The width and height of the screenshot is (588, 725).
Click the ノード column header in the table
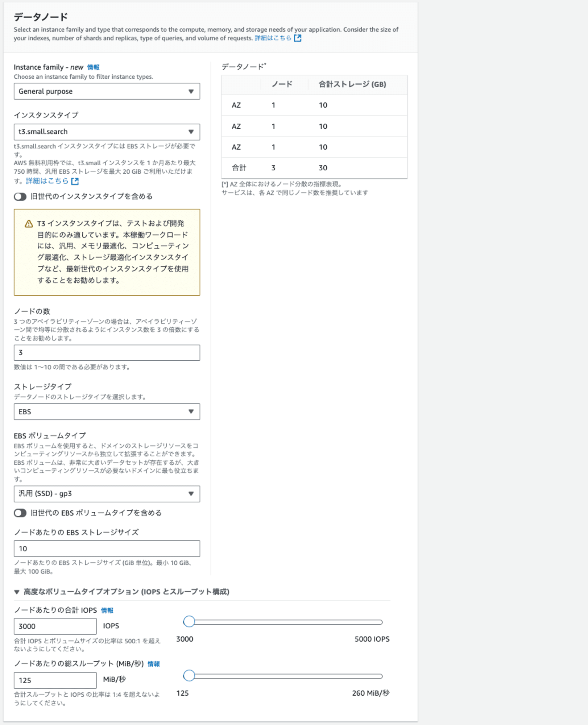[x=282, y=84]
